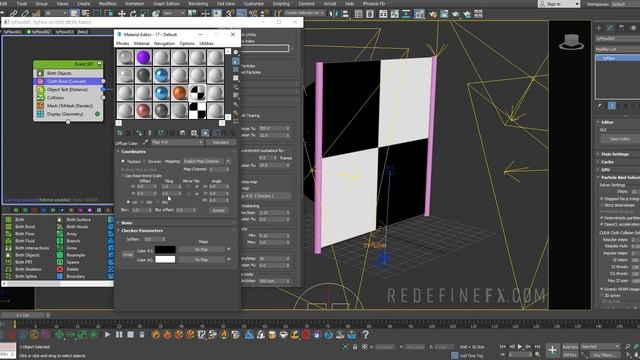Viewport: 640px width, 360px height.
Task: Click the Display (Geometry) operator icon
Action: (x=40, y=114)
